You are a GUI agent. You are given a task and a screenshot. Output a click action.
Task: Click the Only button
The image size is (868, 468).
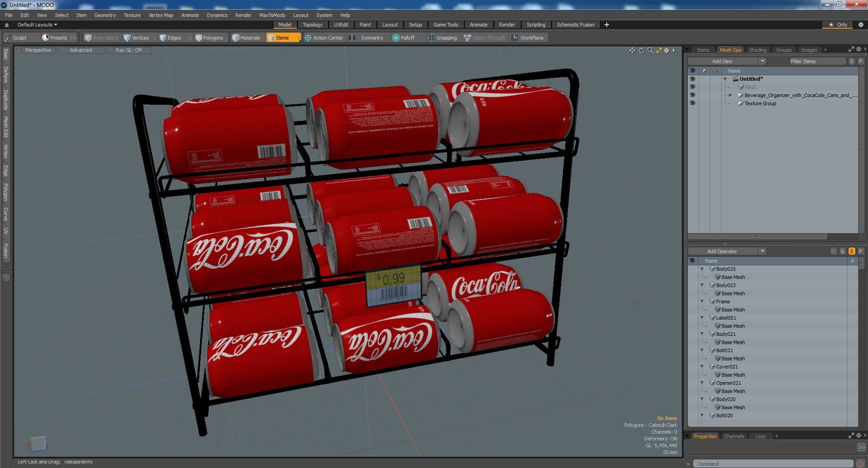[837, 25]
